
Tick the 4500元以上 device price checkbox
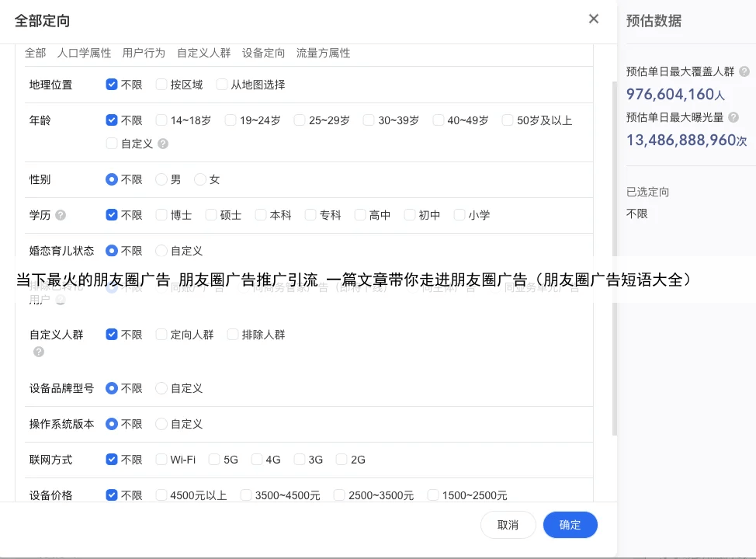point(161,495)
